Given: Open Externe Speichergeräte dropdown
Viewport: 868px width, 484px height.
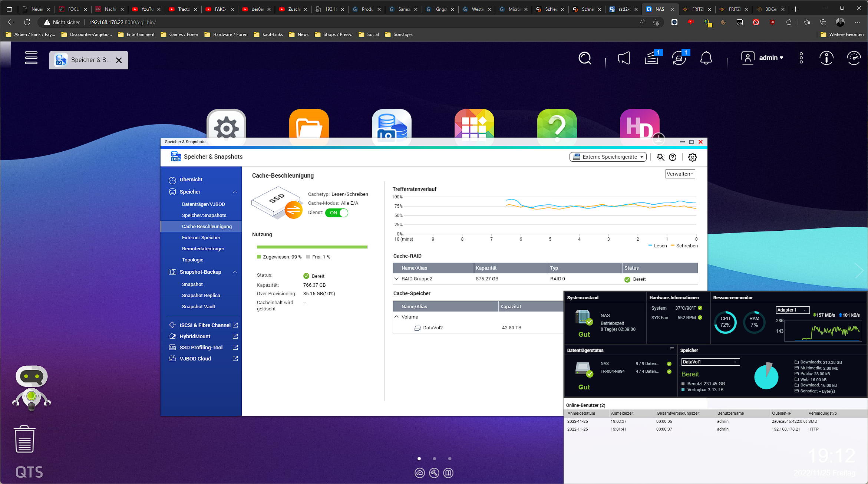Looking at the screenshot, I should (608, 157).
